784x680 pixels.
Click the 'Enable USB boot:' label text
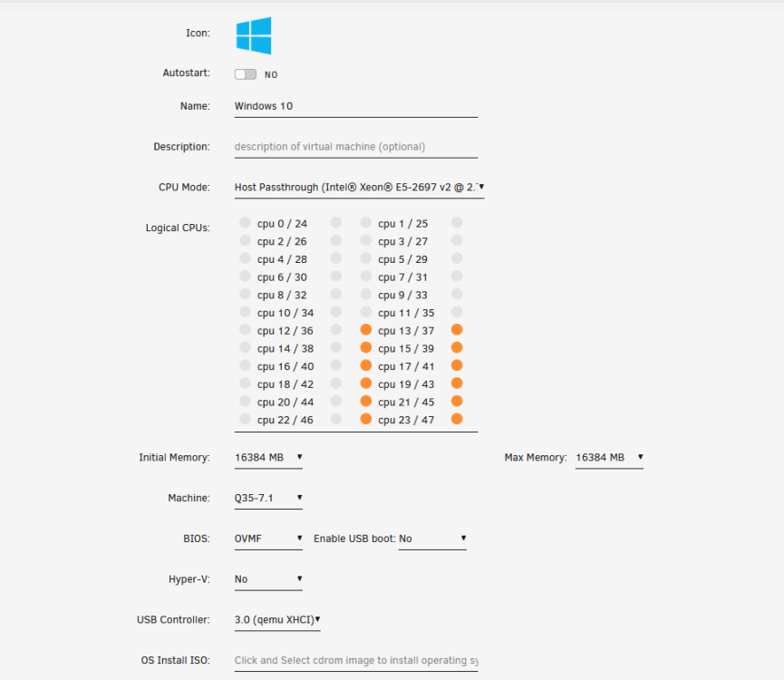tap(354, 539)
